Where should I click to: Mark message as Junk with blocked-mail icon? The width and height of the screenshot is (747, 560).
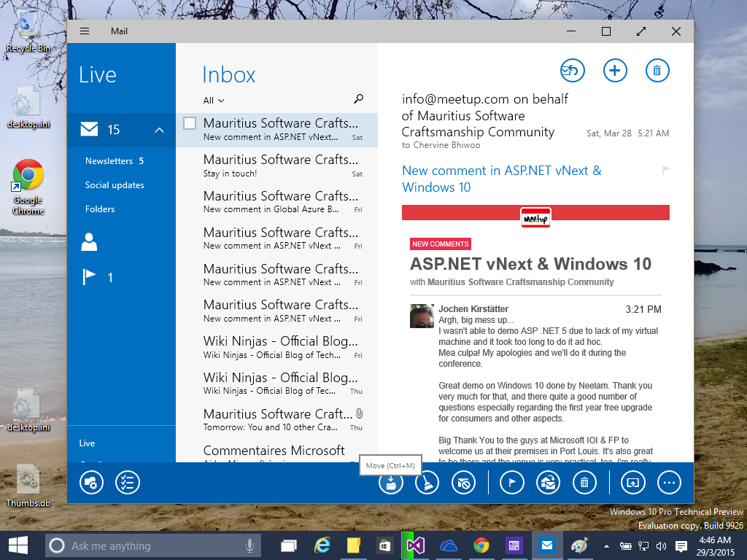click(x=463, y=483)
